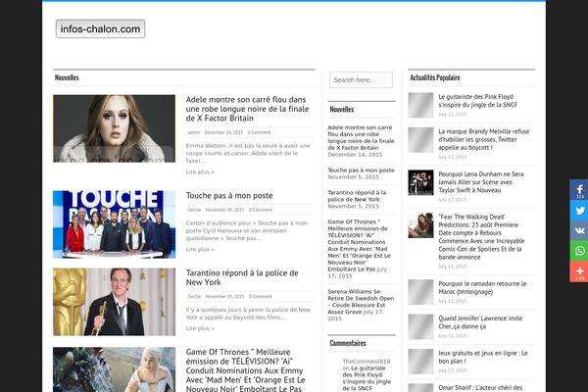588x392 pixels.
Task: Click the infos-chalon.com logo
Action: pos(101,28)
